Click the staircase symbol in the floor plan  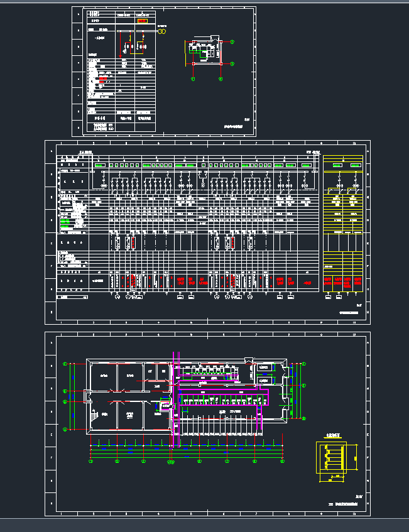pyautogui.click(x=95, y=416)
